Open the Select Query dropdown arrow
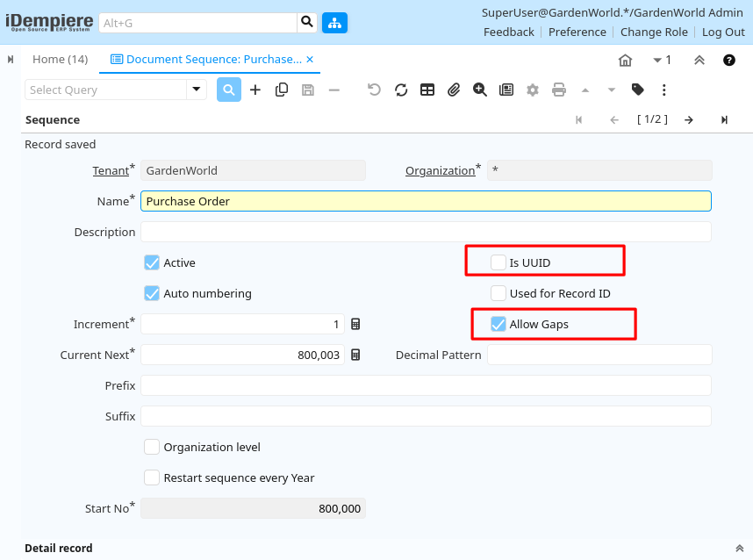 click(197, 90)
